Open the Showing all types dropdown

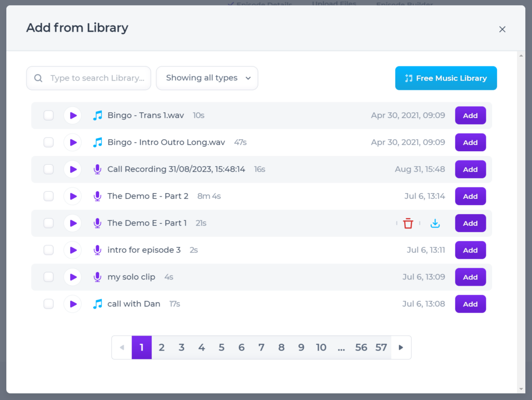pos(207,78)
